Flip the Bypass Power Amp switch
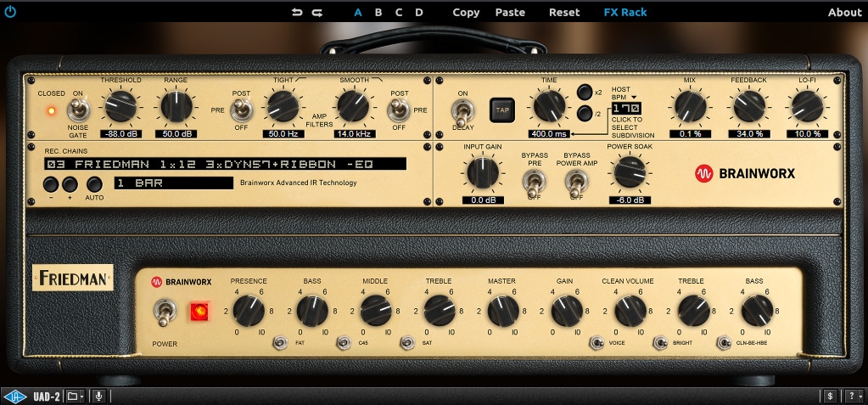 pyautogui.click(x=576, y=183)
